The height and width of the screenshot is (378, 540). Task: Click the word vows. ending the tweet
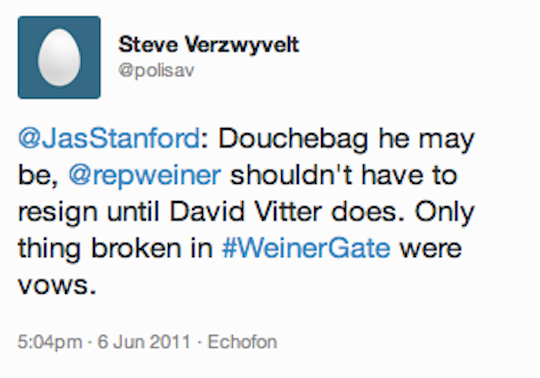tap(57, 286)
